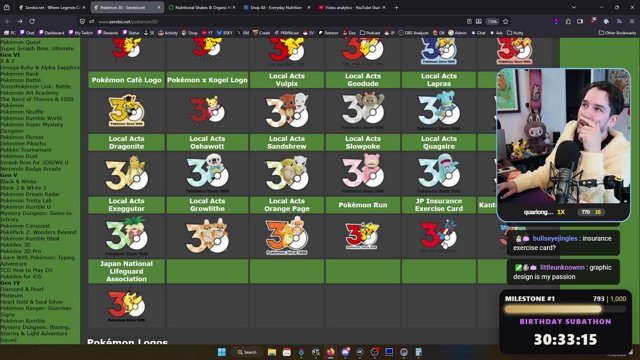Open Windows Start menu
Screen dimensions: 640x360
(x=222, y=352)
